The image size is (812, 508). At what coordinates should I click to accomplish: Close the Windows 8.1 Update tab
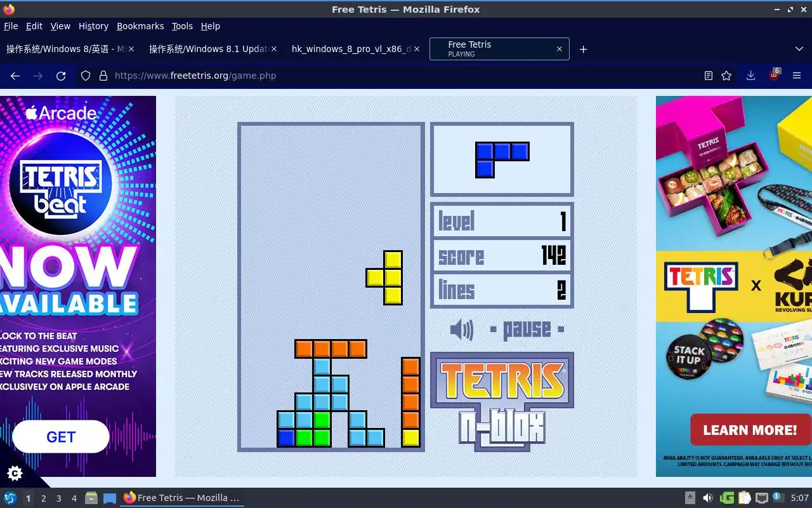pyautogui.click(x=274, y=49)
